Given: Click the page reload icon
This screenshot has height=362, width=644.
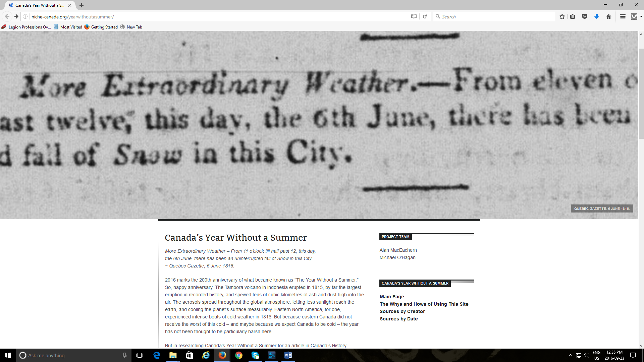Looking at the screenshot, I should tap(425, 17).
